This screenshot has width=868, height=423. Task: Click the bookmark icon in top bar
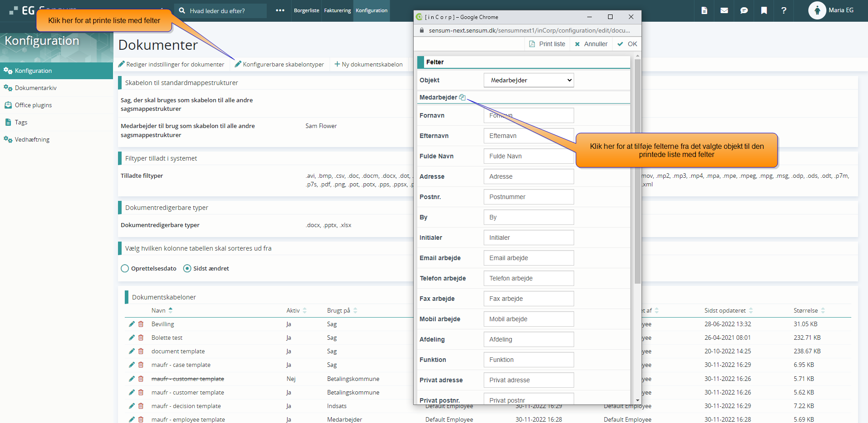coord(764,10)
